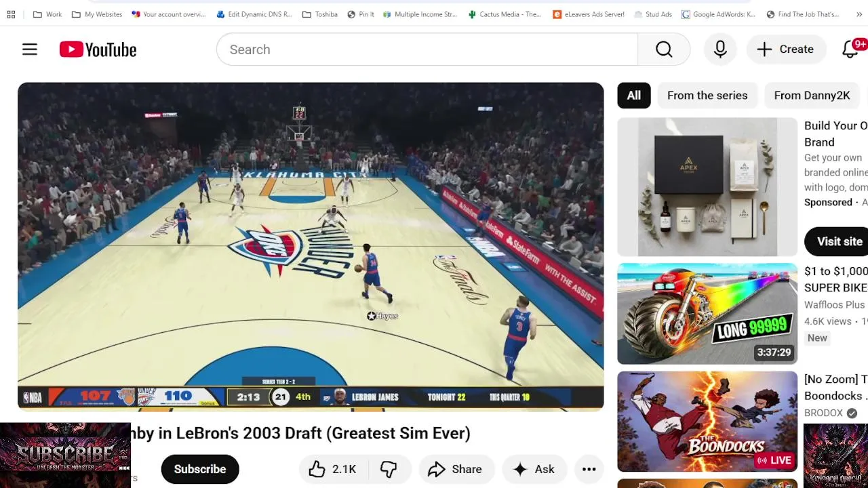Go to YouTube home via logo
This screenshot has width=868, height=488.
point(98,49)
